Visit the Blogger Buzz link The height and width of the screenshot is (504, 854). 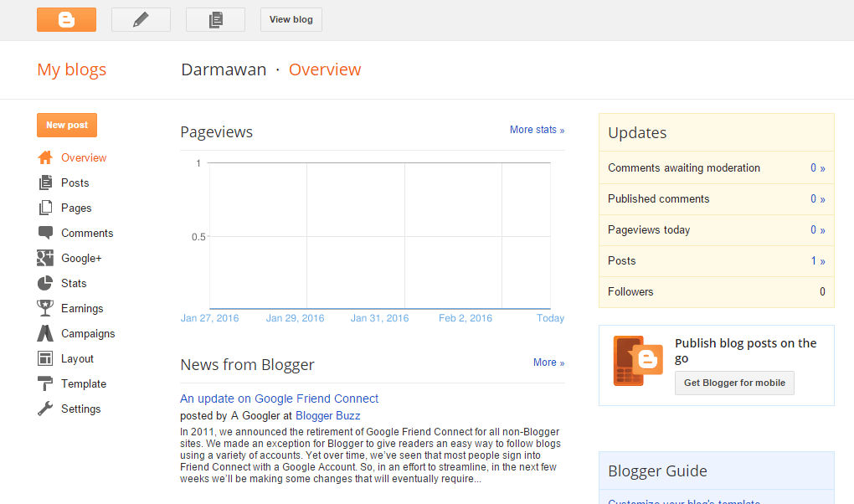point(328,416)
